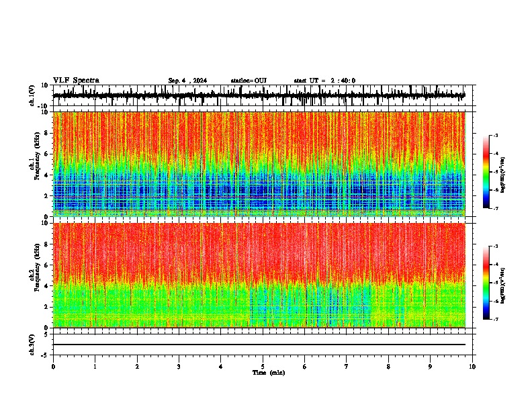The image size is (532, 411).
Task: Click time-axis tick label "0"
Action: coord(53,367)
